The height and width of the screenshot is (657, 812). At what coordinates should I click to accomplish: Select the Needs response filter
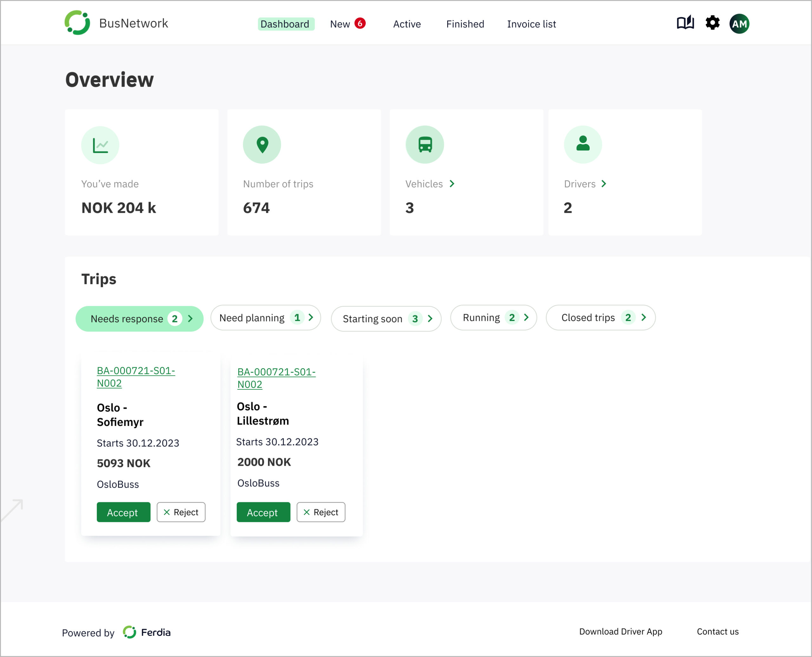click(x=139, y=319)
